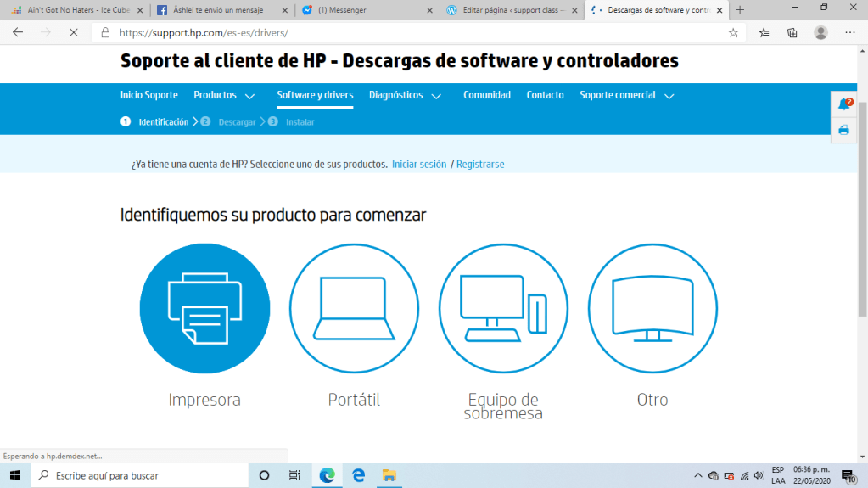Open the notification bell with badge

coord(843,104)
